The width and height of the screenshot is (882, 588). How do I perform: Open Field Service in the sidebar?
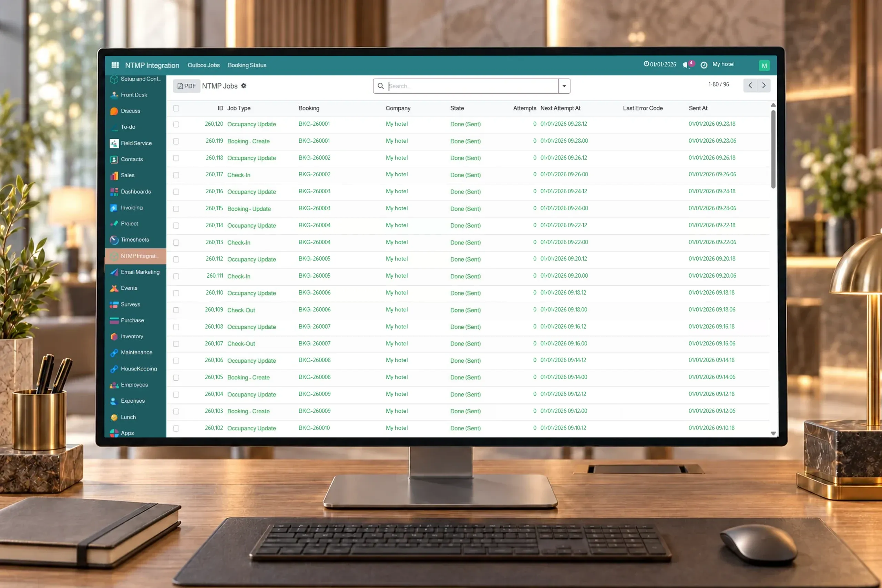point(136,143)
